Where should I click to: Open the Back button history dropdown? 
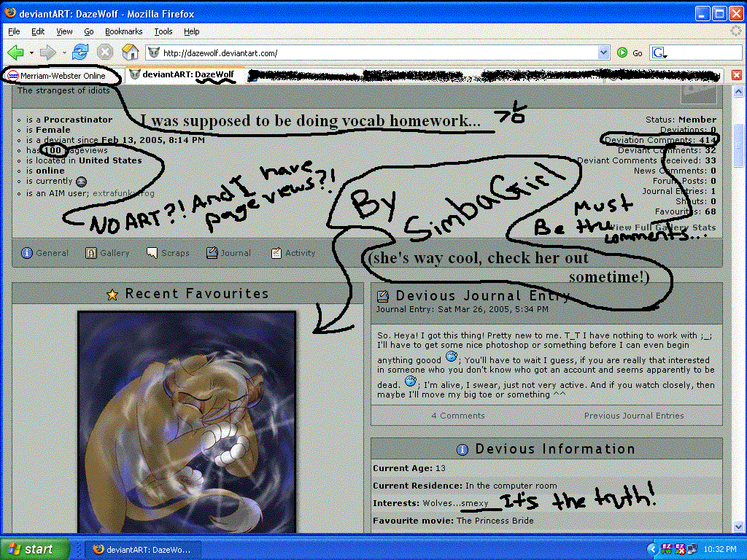(x=31, y=52)
